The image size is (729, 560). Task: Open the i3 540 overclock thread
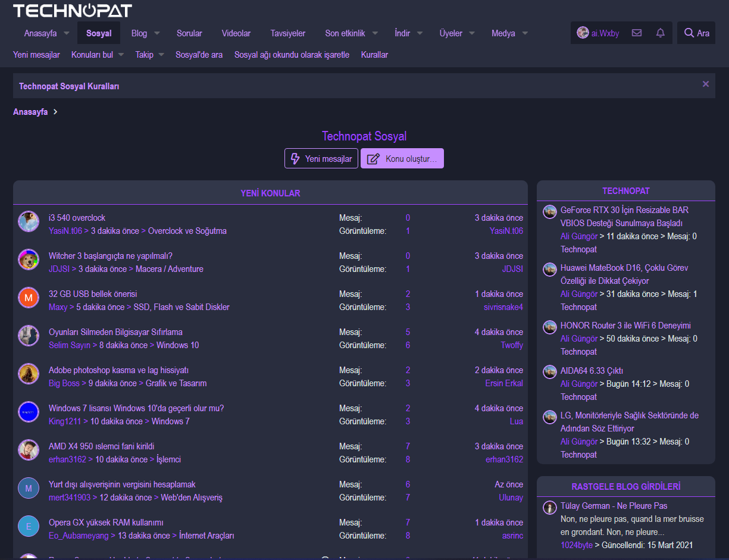point(77,218)
